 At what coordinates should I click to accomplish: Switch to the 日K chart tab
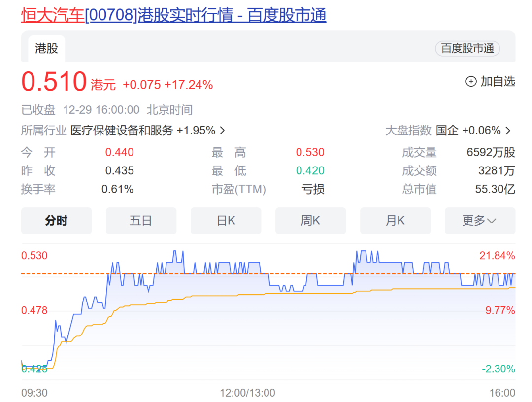tap(226, 221)
